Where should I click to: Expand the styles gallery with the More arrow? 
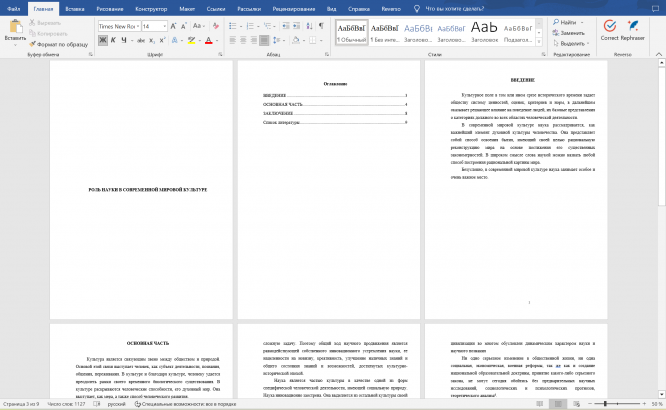tap(539, 42)
